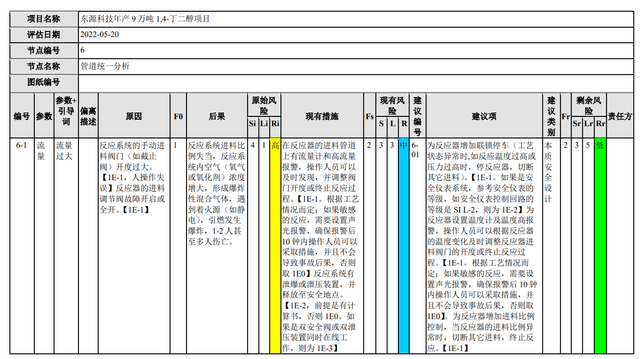Click the 偏离描述 column header
Image resolution: width=644 pixels, height=359 pixels.
click(x=88, y=115)
